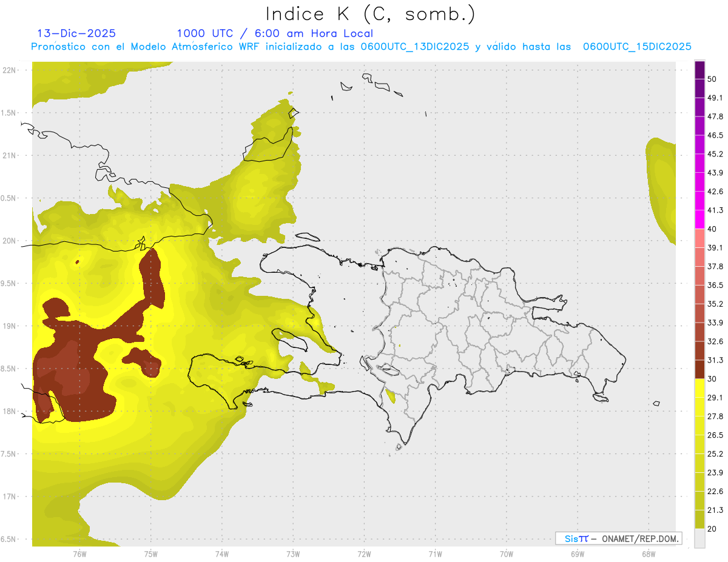This screenshot has width=728, height=562.
Task: Click the "68W" longitude label
Action: pyautogui.click(x=649, y=554)
